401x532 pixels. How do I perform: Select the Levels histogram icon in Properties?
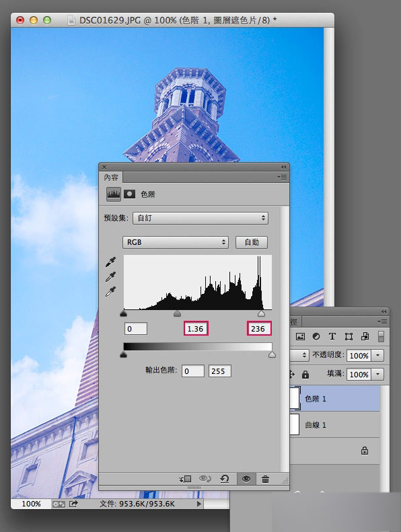(114, 194)
